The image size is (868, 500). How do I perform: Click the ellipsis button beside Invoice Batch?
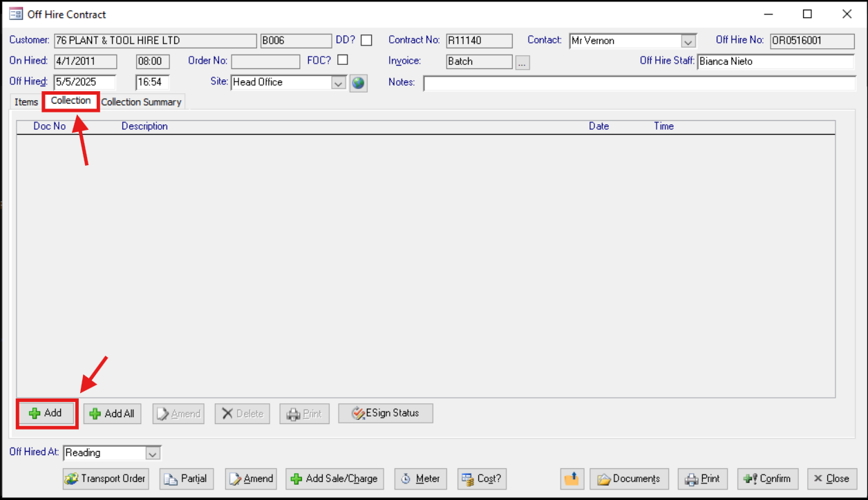522,61
